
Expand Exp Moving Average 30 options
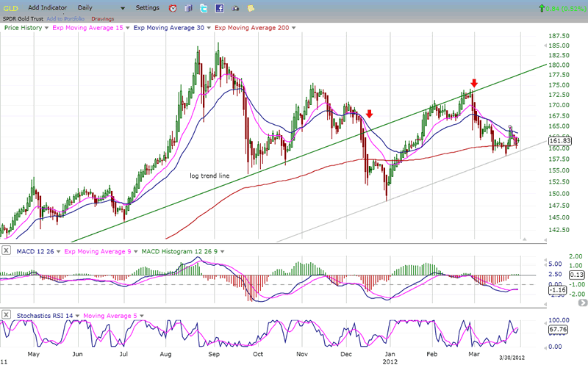pyautogui.click(x=209, y=28)
